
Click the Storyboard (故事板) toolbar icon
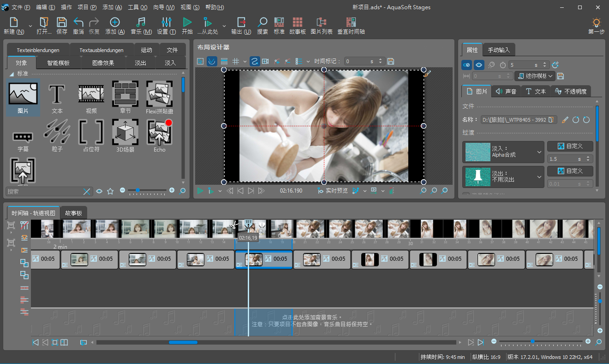coord(298,26)
